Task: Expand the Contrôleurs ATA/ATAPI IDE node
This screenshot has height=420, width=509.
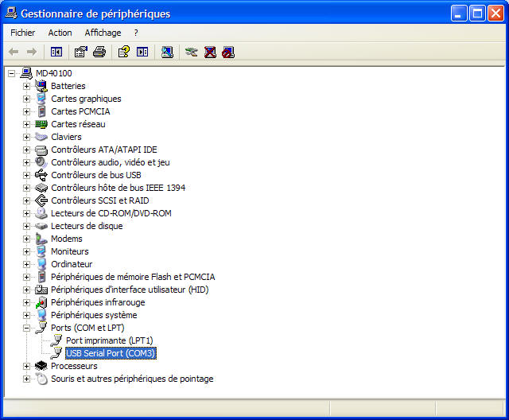Action: pos(26,150)
